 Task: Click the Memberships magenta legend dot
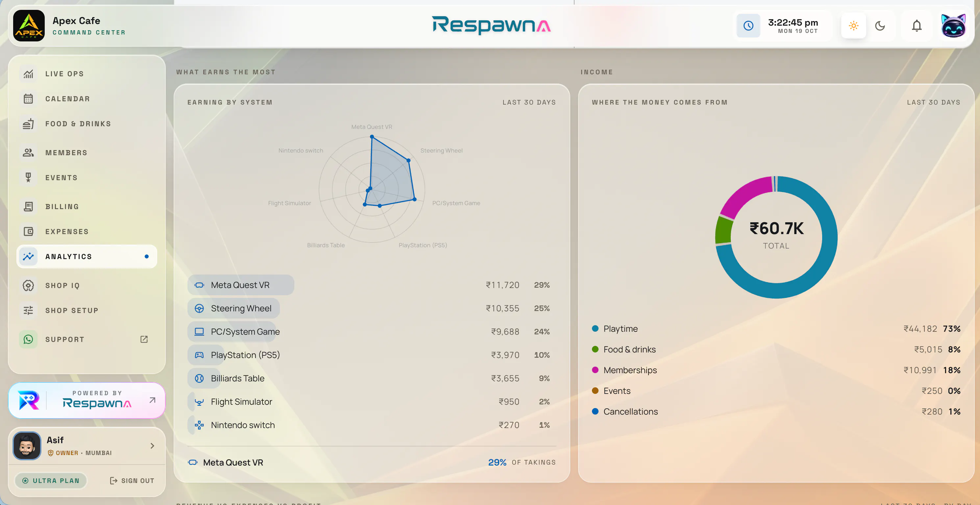click(595, 370)
